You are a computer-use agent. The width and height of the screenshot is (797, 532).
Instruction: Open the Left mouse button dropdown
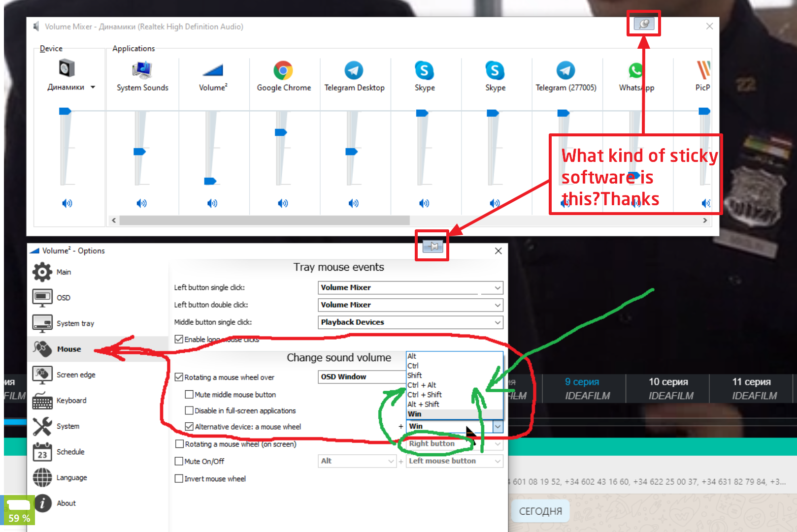pyautogui.click(x=454, y=461)
